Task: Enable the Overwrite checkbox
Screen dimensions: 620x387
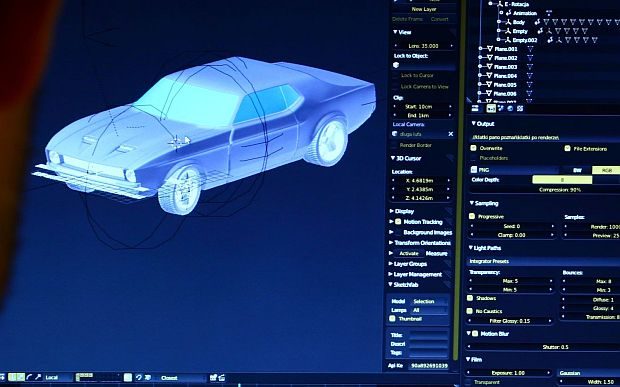Action: tap(473, 148)
